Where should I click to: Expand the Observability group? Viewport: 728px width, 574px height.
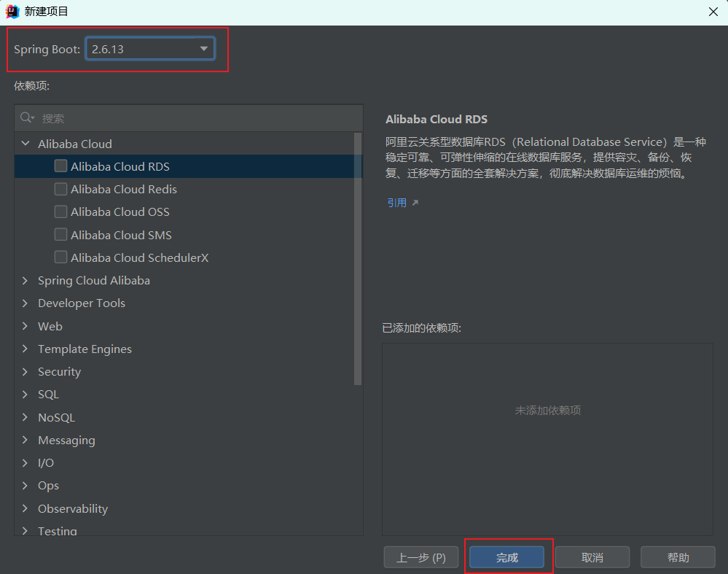tap(25, 508)
